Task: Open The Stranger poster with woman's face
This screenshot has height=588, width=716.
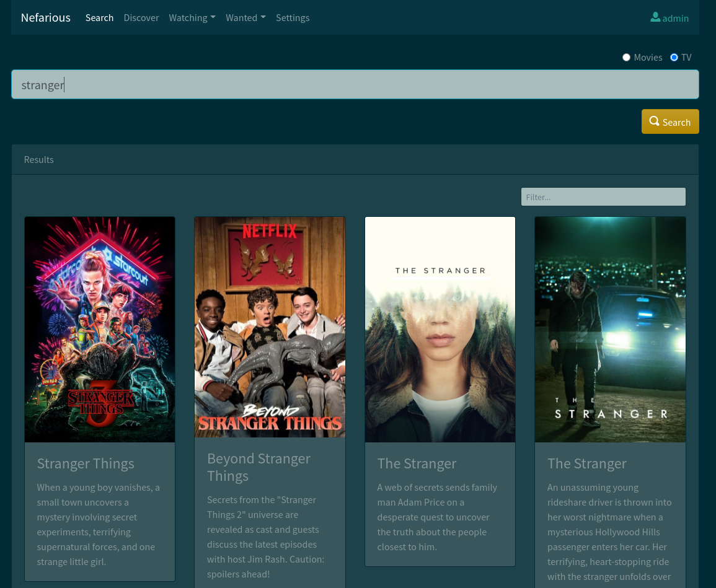Action: [x=440, y=330]
